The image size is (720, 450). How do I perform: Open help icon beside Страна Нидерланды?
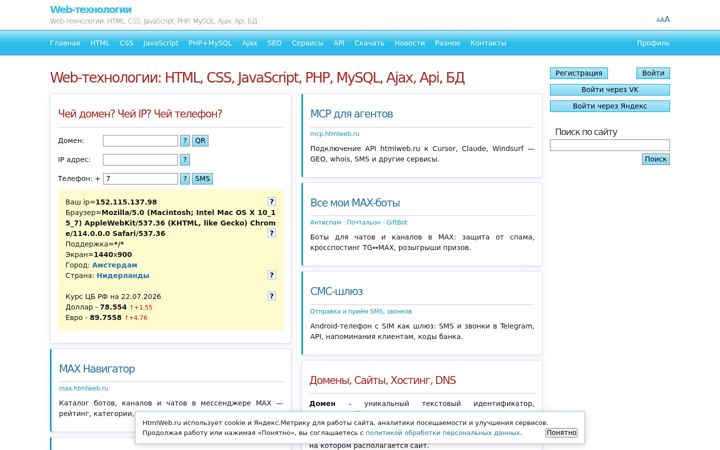click(271, 275)
